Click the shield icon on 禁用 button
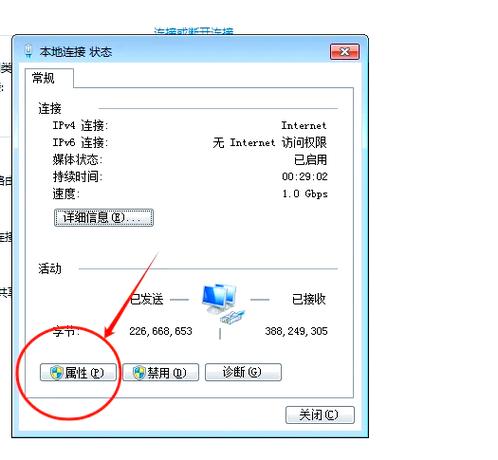The image size is (498, 460). pyautogui.click(x=139, y=372)
